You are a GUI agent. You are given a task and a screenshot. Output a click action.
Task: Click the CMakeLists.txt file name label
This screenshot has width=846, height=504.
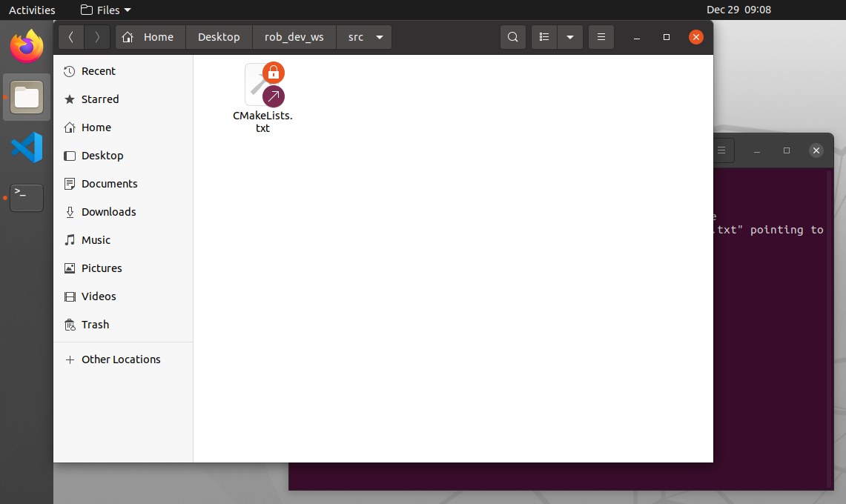[x=262, y=122]
